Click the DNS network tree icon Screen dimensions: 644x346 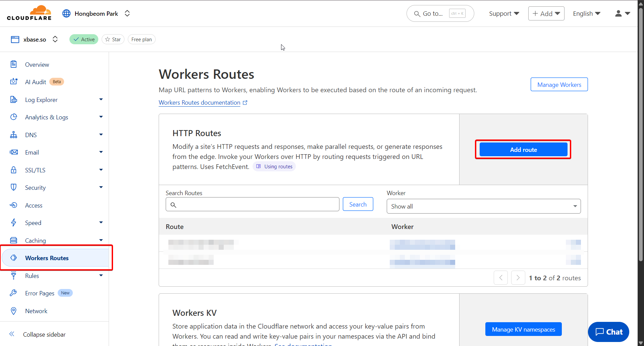click(x=14, y=134)
